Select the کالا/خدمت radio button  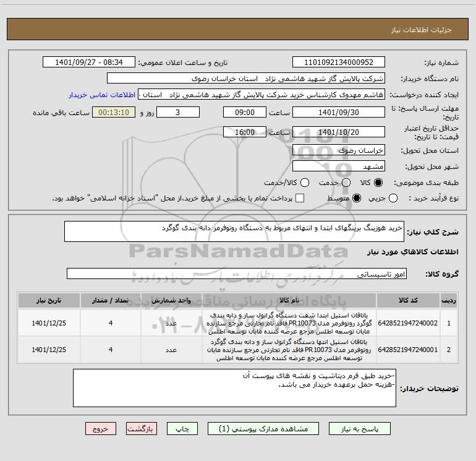coord(305,183)
